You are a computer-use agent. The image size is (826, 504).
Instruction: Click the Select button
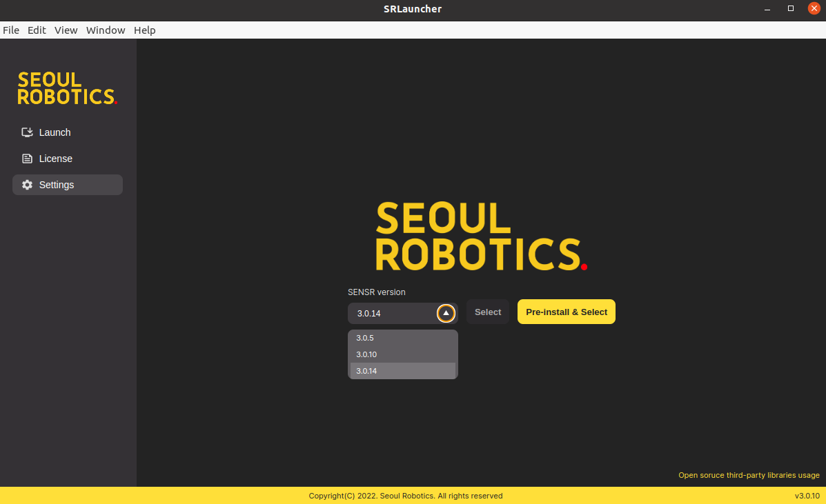[x=488, y=312]
